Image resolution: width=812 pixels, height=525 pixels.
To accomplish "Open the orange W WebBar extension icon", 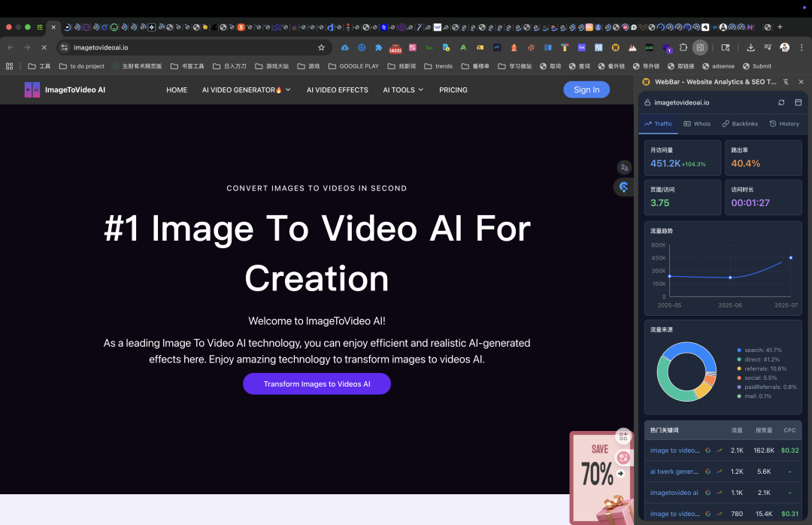I will click(x=615, y=47).
